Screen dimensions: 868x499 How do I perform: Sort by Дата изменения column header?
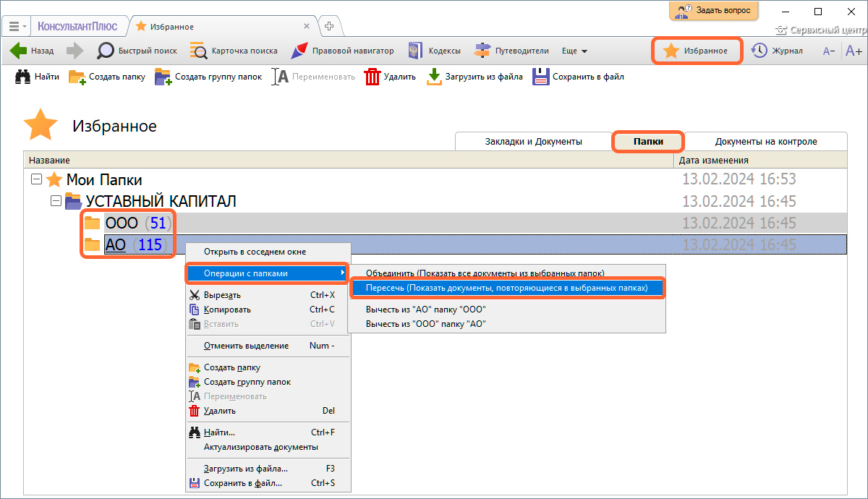(761, 160)
